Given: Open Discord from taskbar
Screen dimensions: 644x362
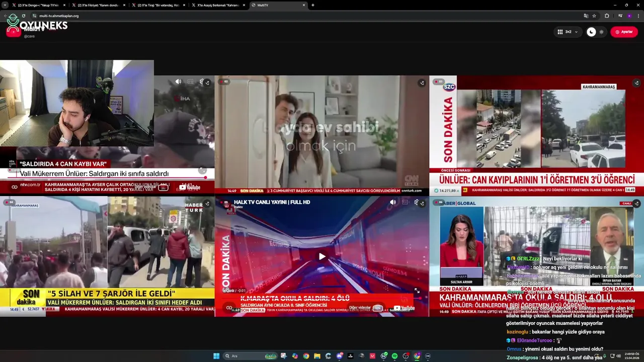Looking at the screenshot, I should pos(340,356).
